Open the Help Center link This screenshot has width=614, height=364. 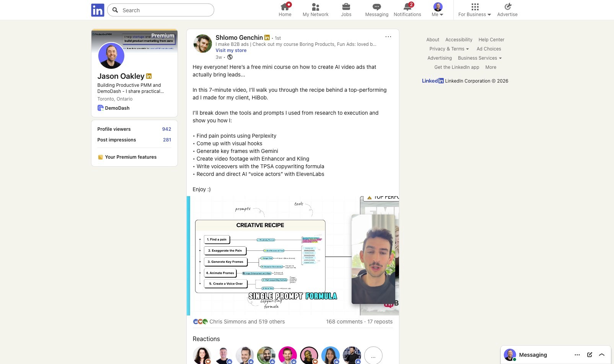click(491, 40)
